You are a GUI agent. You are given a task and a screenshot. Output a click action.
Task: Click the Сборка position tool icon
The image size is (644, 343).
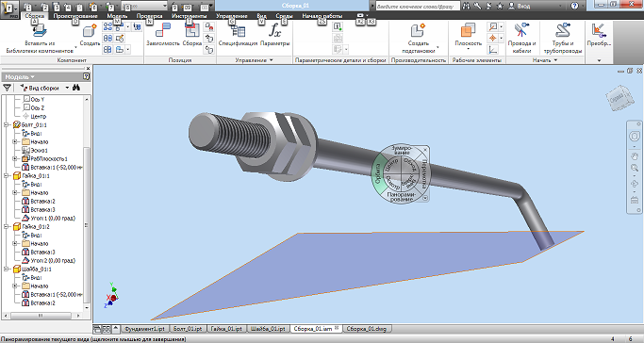coord(191,31)
